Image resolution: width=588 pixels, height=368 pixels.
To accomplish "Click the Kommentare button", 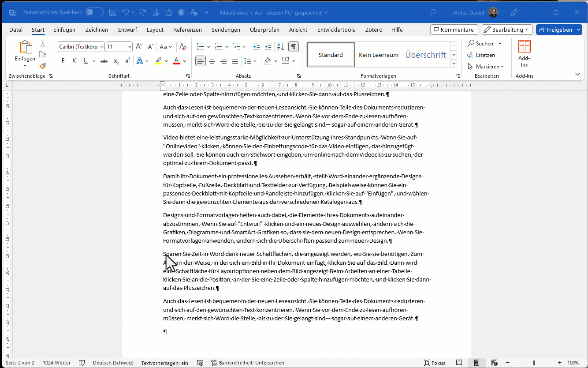I will (454, 30).
